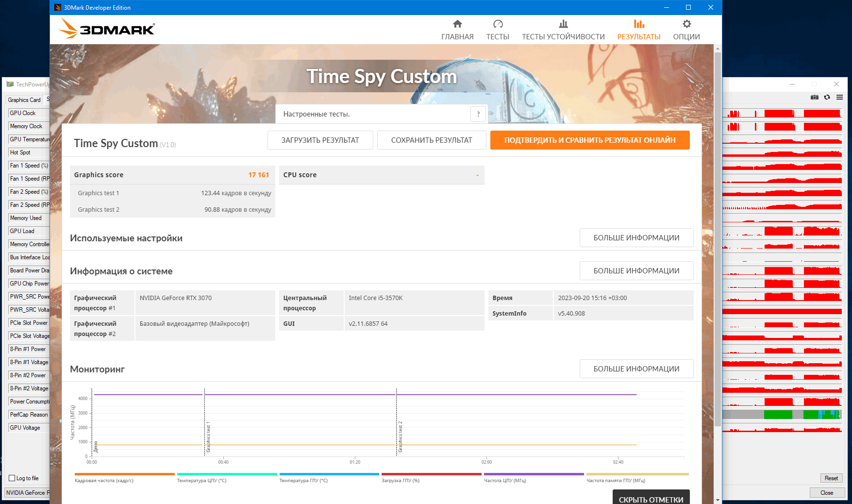
Task: Click the 3DMark logo
Action: (107, 29)
